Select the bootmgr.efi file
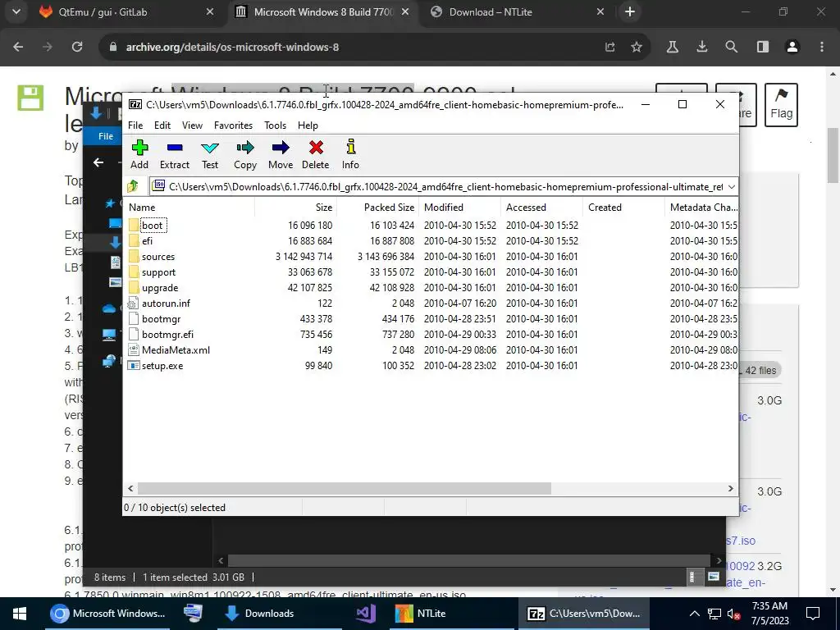This screenshot has height=630, width=840. [x=167, y=335]
